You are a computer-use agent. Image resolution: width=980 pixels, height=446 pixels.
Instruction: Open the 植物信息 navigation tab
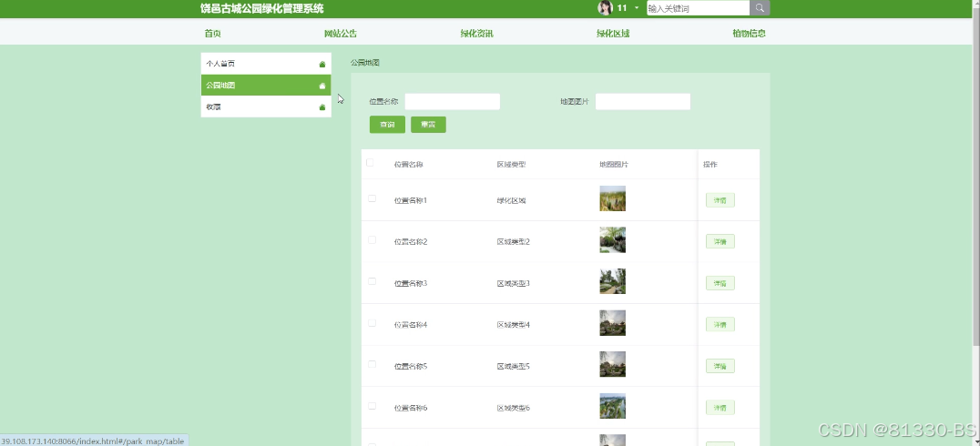[x=749, y=34]
